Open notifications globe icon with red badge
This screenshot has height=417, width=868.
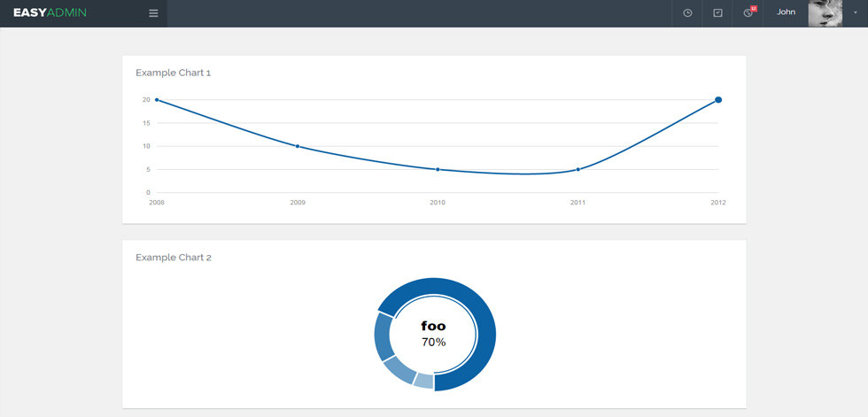click(x=749, y=12)
